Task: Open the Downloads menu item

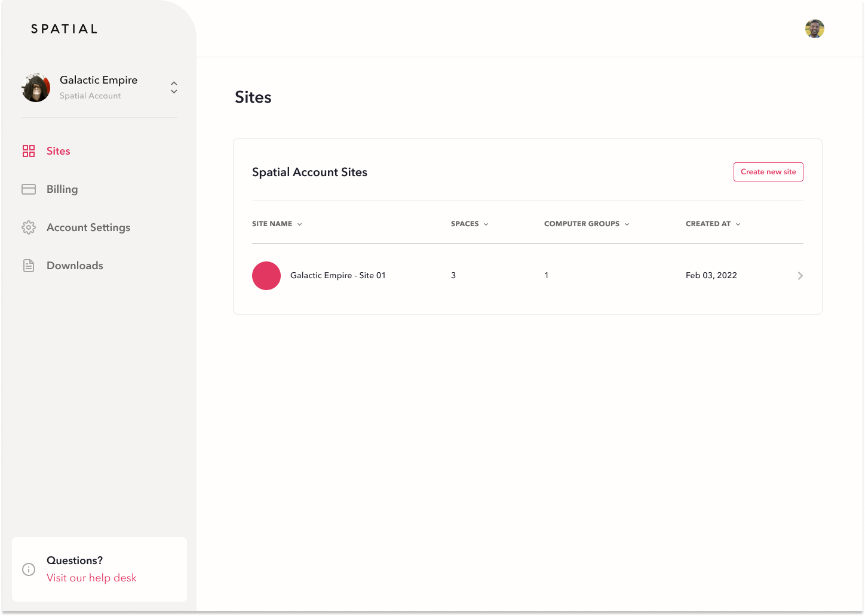Action: click(x=75, y=266)
